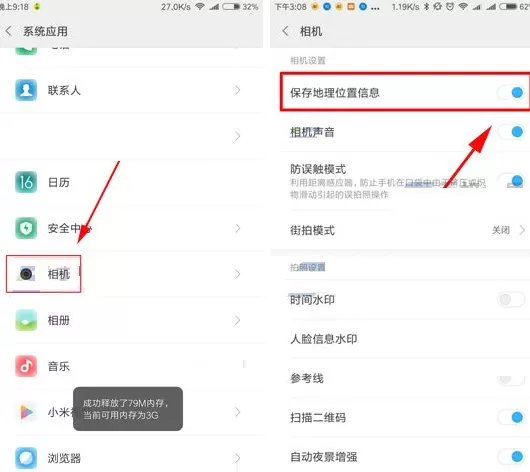Open the 相机 entry
This screenshot has height=472, width=530.
(x=131, y=274)
